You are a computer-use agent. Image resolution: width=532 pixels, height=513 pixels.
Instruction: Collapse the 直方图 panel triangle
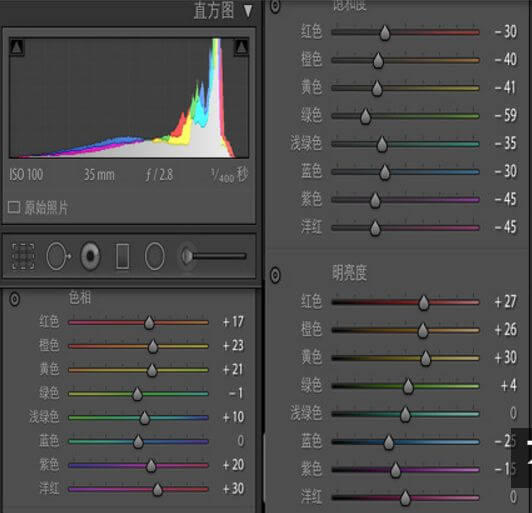(248, 11)
